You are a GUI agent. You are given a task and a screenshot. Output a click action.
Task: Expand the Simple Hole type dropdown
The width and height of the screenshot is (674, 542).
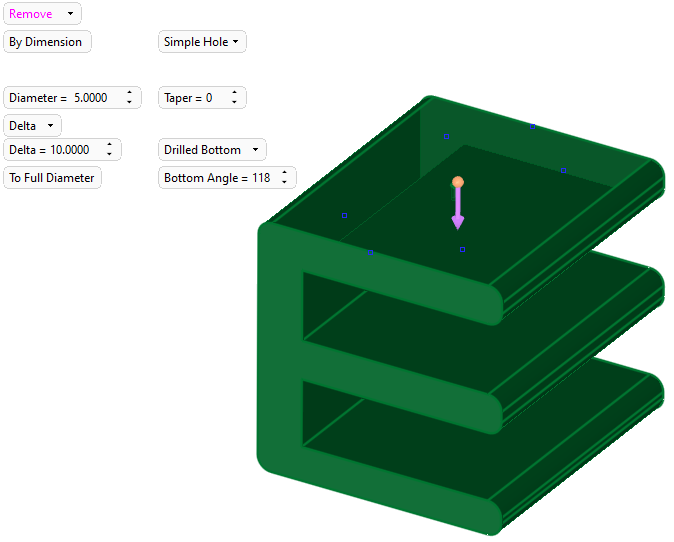tap(202, 42)
